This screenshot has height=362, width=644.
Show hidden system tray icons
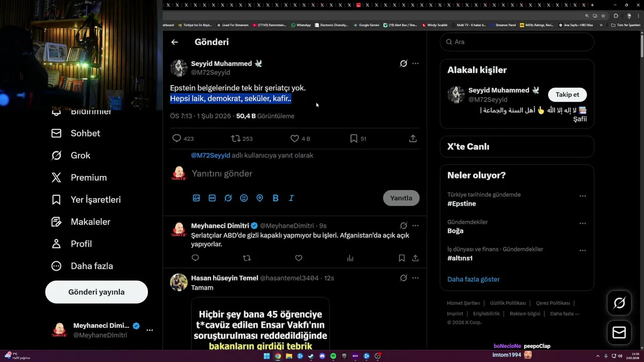point(598,356)
